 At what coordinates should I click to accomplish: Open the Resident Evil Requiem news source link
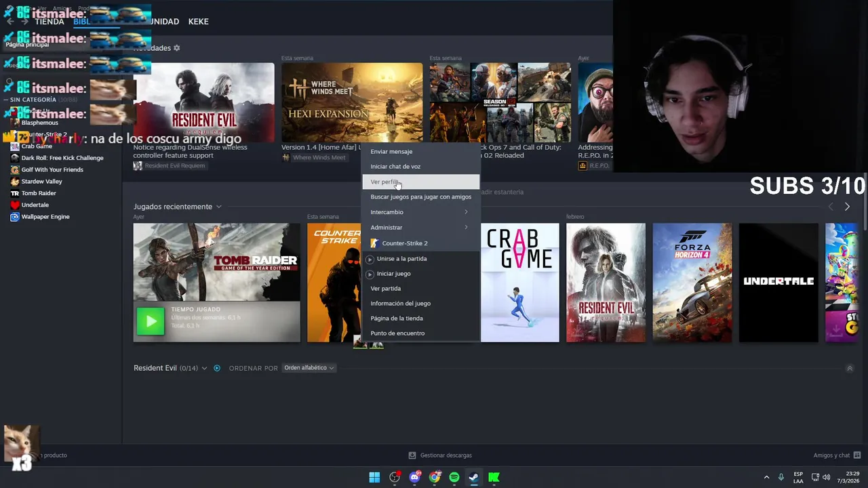(x=170, y=165)
